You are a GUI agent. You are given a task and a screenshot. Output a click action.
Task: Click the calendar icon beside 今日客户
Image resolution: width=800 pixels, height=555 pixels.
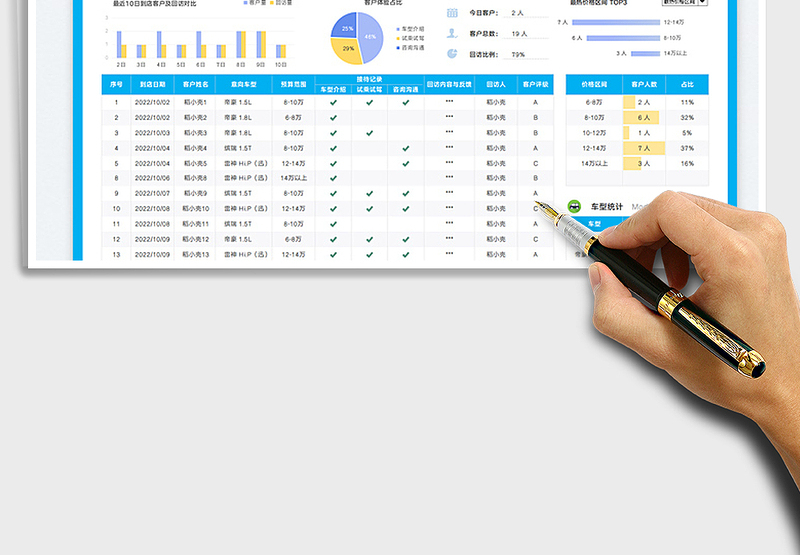452,13
